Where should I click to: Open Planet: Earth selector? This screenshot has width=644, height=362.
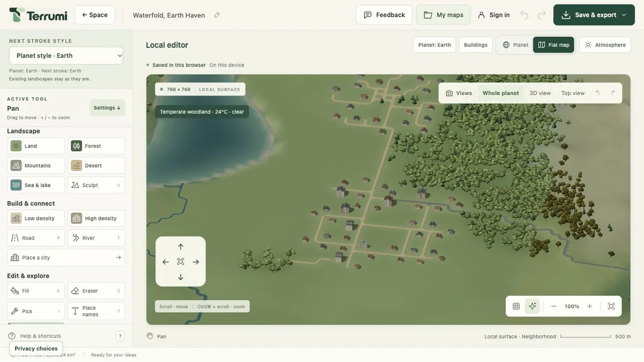pos(435,45)
